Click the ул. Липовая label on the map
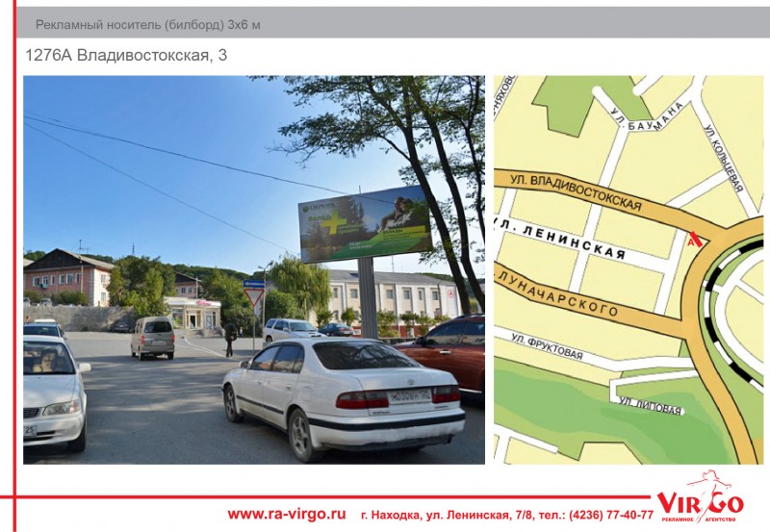 coord(651,405)
